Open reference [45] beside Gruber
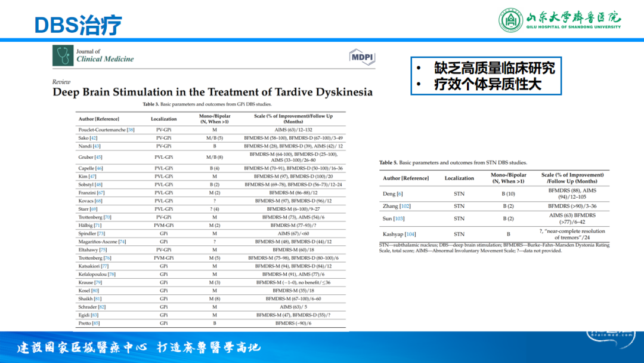Viewport: 644px width, 363px height. tap(98, 158)
